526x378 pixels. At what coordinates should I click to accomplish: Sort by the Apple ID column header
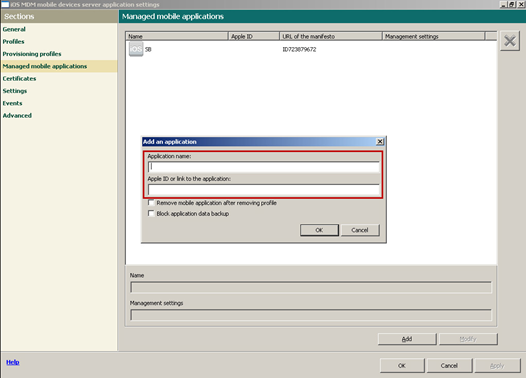tap(254, 36)
